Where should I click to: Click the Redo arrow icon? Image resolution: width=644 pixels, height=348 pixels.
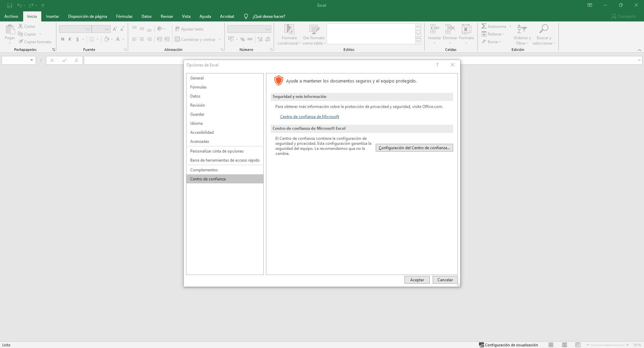(x=31, y=5)
